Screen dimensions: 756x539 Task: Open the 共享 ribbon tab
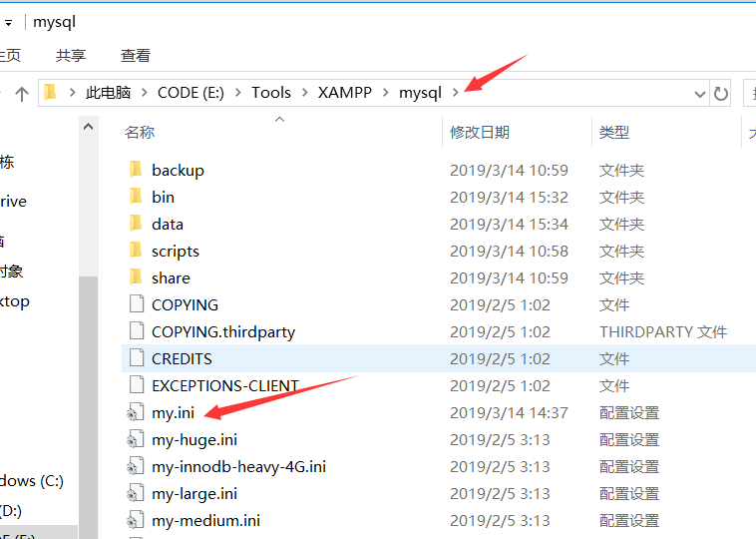point(71,56)
